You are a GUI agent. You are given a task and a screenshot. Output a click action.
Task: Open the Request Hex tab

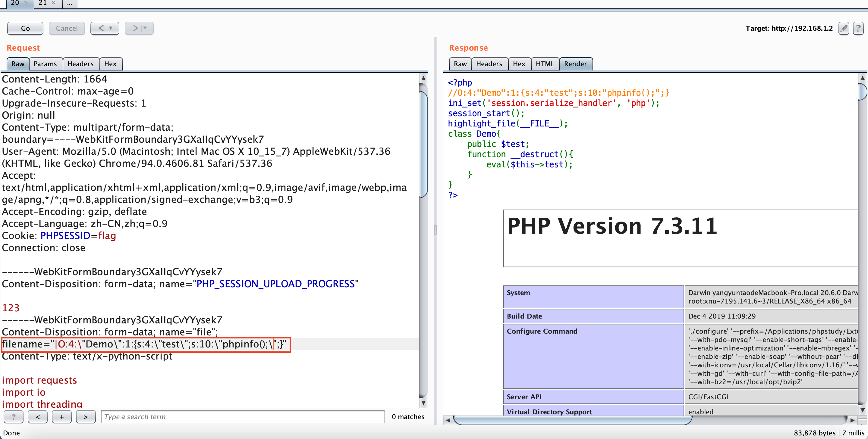[x=110, y=64]
